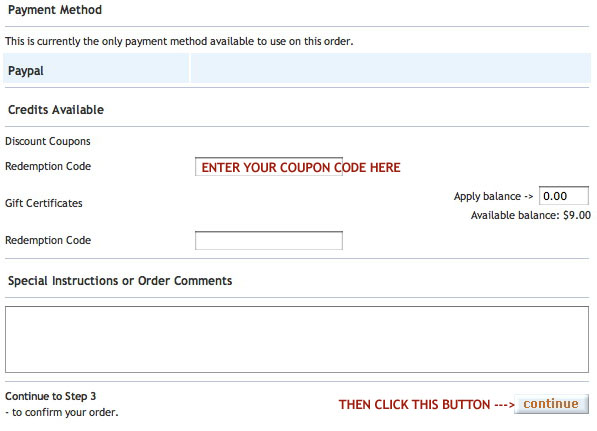Screen dimensions: 597x431
Task: Click the Credits Available heading
Action: click(56, 110)
